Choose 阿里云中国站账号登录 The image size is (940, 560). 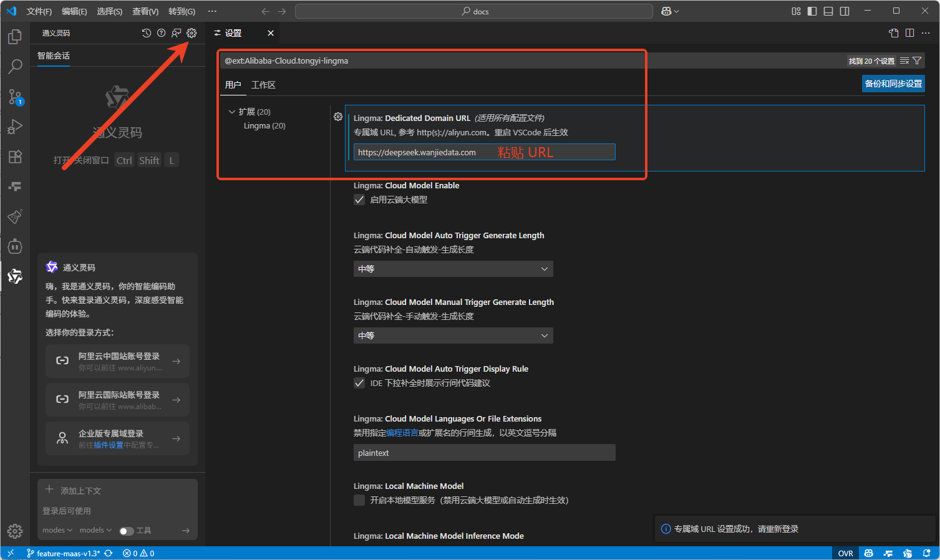click(x=117, y=361)
